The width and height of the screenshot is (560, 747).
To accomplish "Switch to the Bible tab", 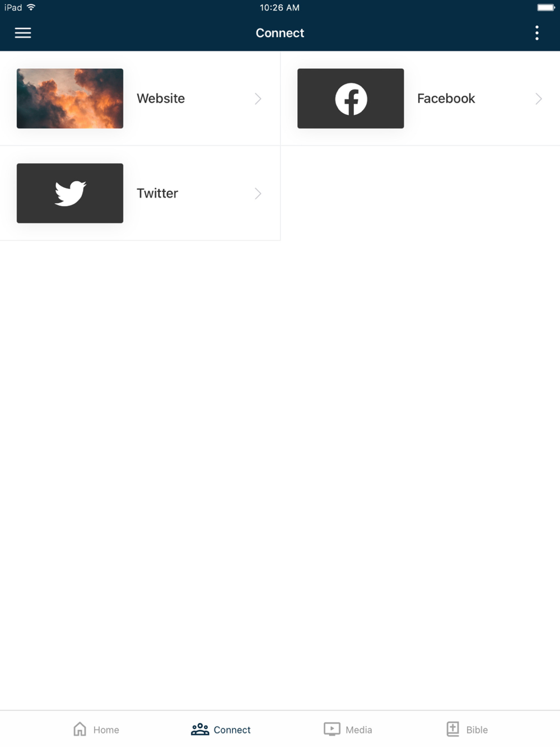I will tap(467, 729).
